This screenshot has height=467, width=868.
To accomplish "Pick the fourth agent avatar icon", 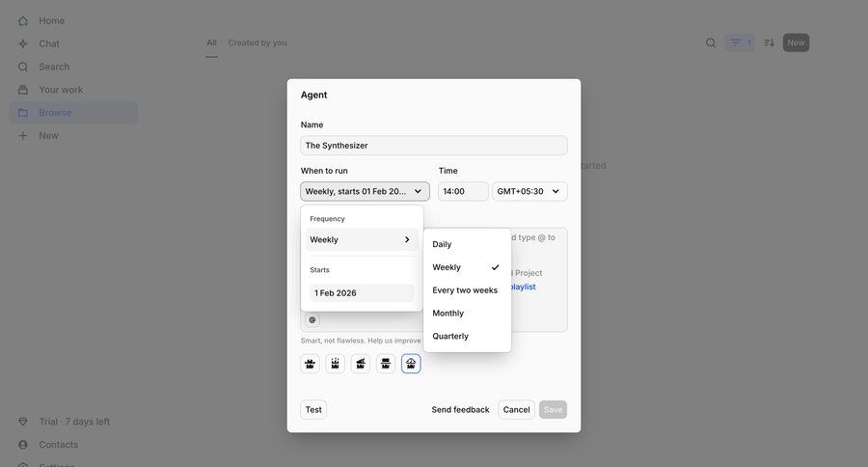I will pos(386,364).
